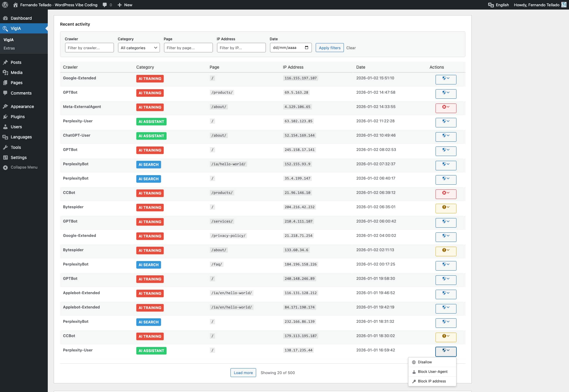Open the All categories dropdown
569x392 pixels.
point(139,48)
